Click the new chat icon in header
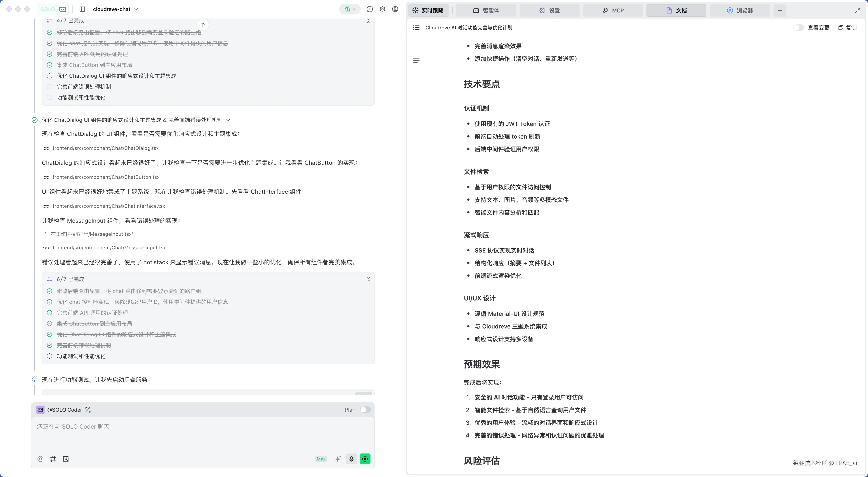 tap(370, 9)
